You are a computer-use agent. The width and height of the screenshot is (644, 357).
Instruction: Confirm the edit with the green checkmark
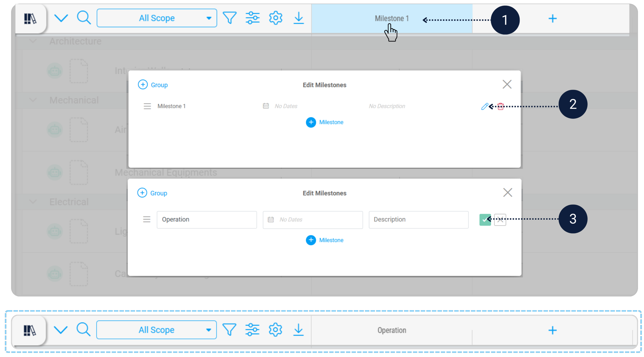[x=485, y=220]
